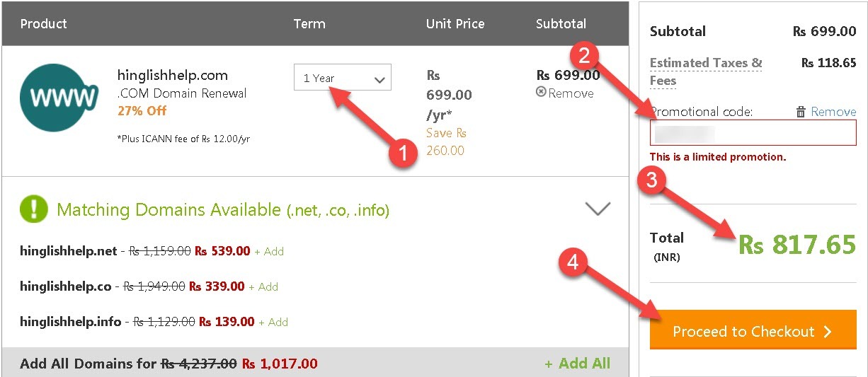
Task: Add hinglishhelp.co to the cart
Action: tap(268, 286)
